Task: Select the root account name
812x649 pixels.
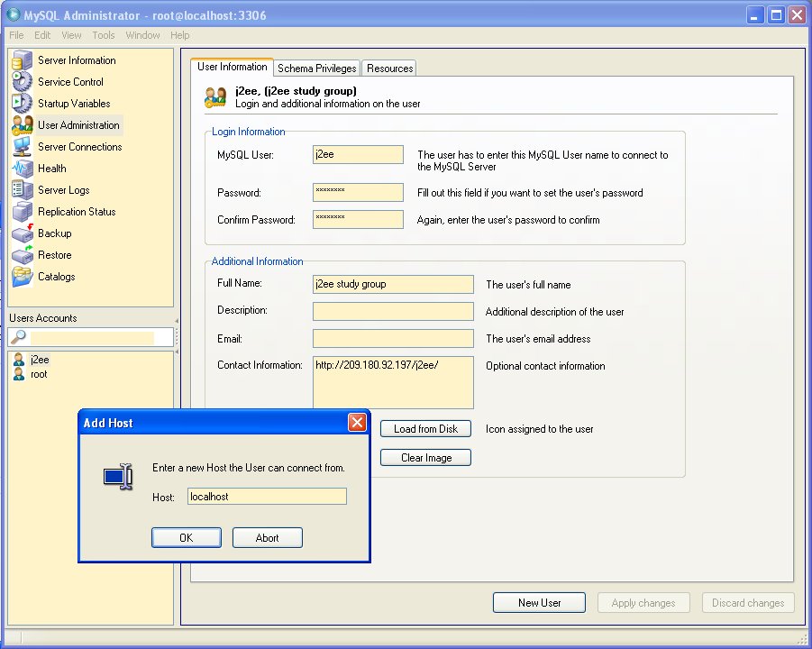Action: 39,374
